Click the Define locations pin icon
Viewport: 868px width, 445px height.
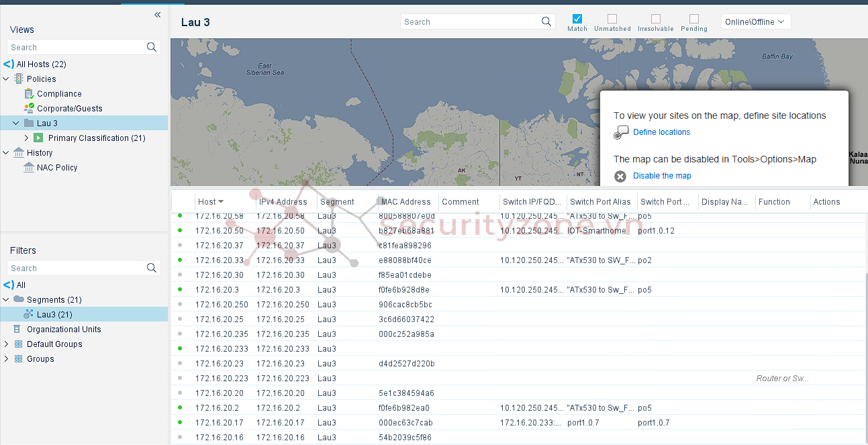click(621, 132)
